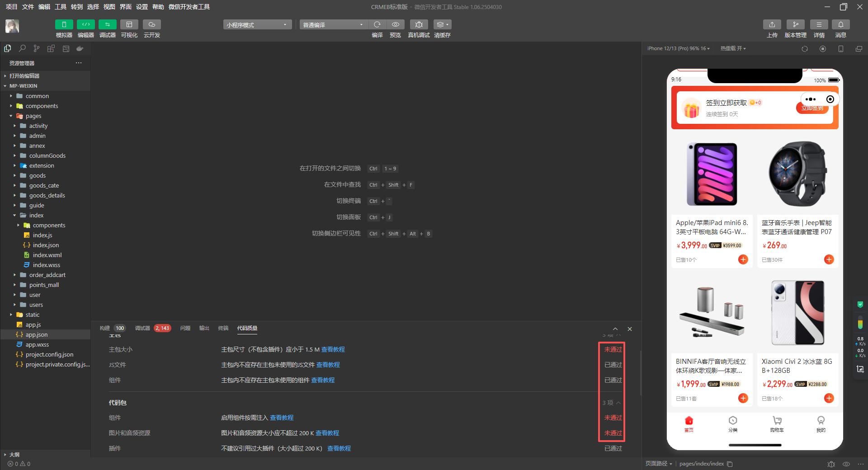Collapse the 代码包 section (3 项)

[x=612, y=403]
